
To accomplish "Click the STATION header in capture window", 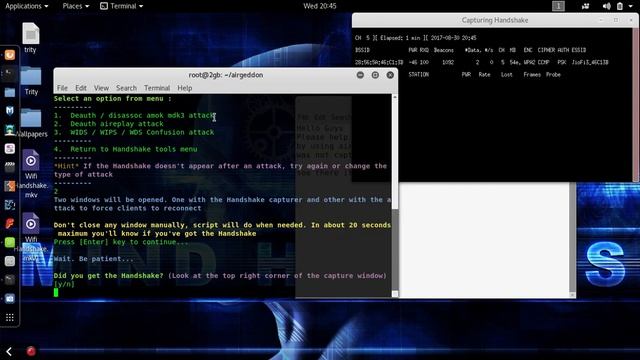I will 419,75.
